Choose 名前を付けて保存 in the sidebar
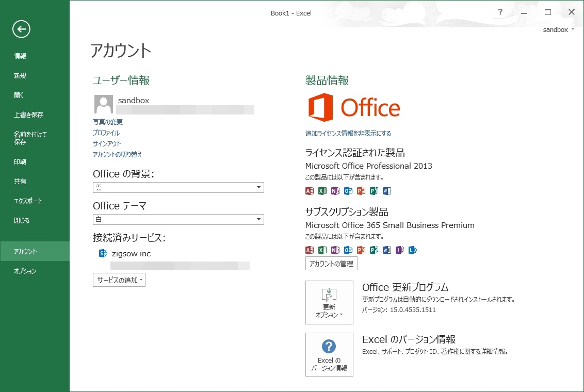The width and height of the screenshot is (584, 392). point(30,138)
